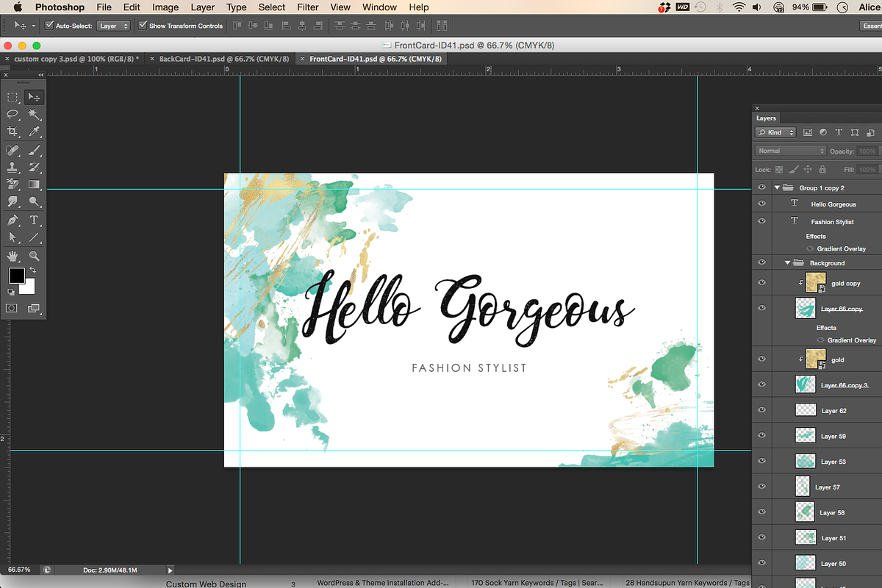Select the Smudge tool
Image resolution: width=882 pixels, height=588 pixels.
(x=13, y=201)
